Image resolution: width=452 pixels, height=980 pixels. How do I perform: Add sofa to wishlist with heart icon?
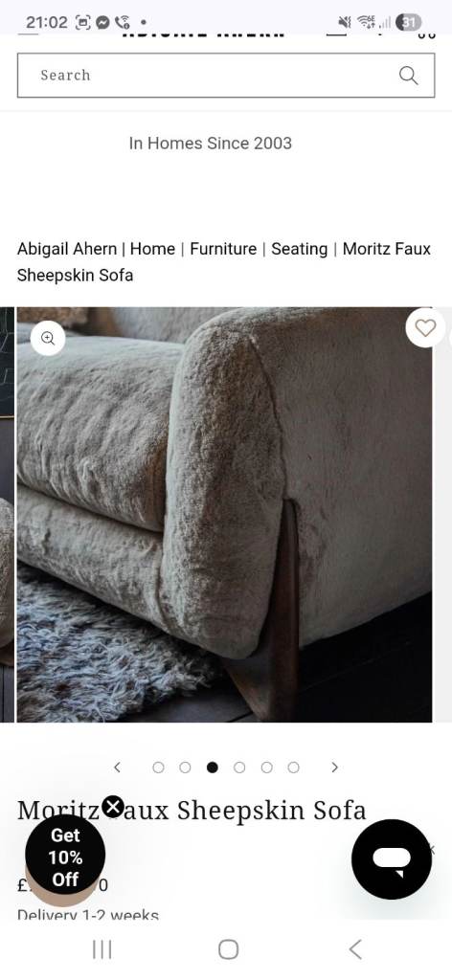(x=426, y=327)
